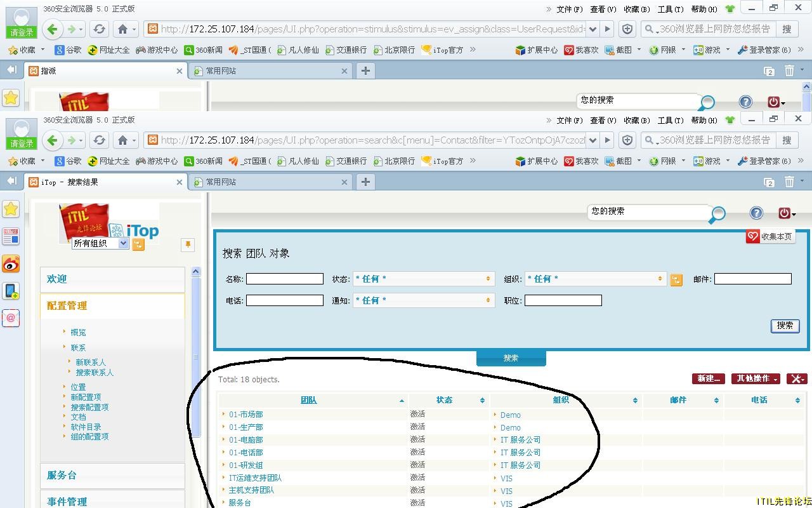Open Demo link in 01-生产部 row
Viewport: 812px width, 508px height.
point(510,427)
